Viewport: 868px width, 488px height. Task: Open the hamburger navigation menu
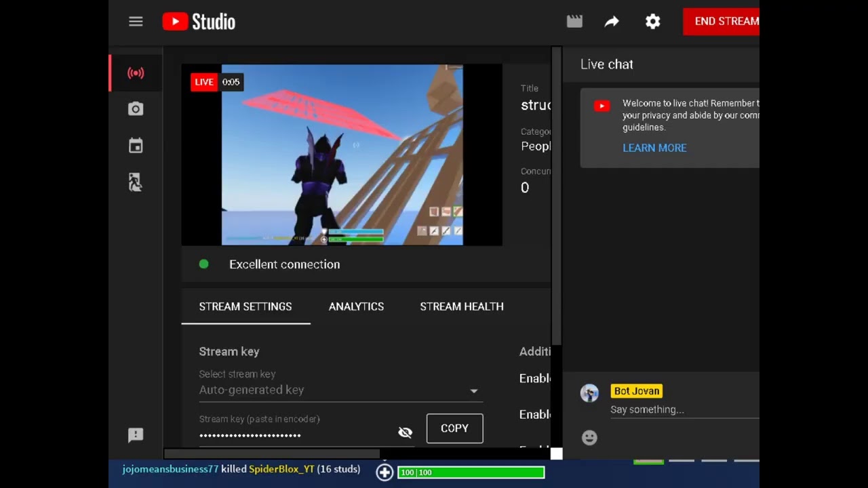pos(136,22)
